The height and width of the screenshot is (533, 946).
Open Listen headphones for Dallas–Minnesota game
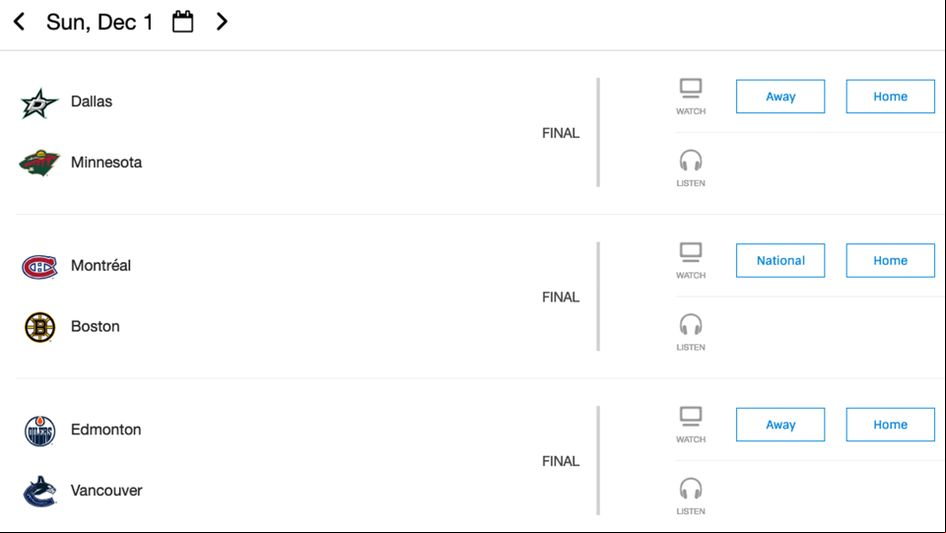[x=691, y=168]
